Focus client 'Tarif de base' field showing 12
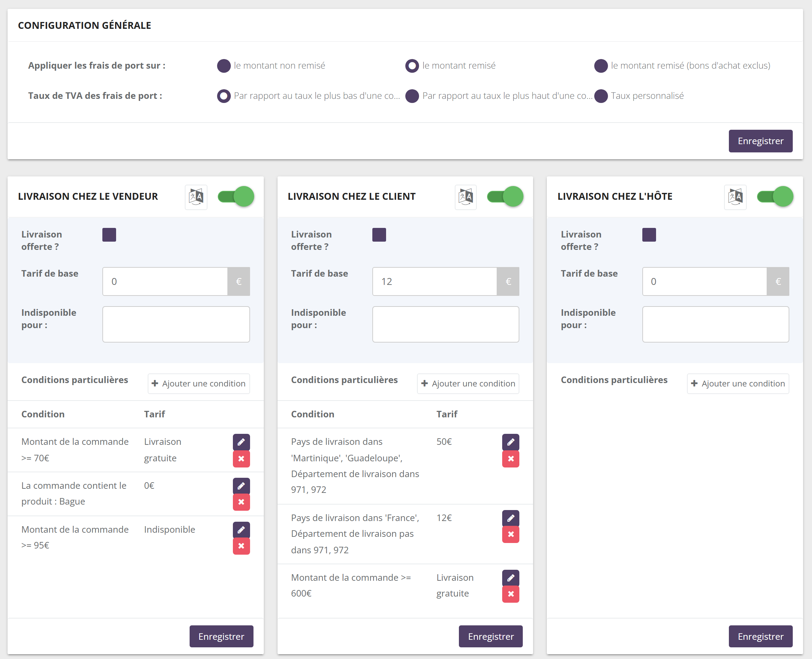This screenshot has width=812, height=659. click(x=435, y=282)
